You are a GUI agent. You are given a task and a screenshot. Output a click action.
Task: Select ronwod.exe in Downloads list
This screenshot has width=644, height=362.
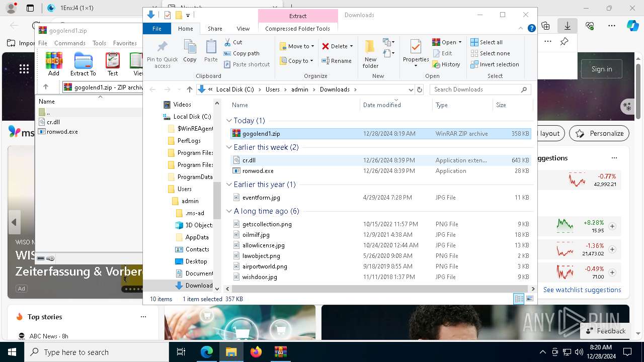380,171
